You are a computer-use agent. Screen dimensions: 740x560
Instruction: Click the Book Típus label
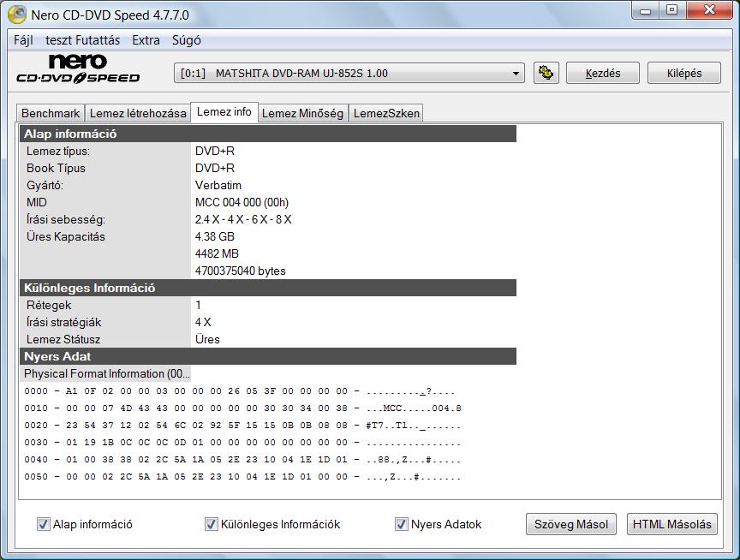click(x=57, y=168)
